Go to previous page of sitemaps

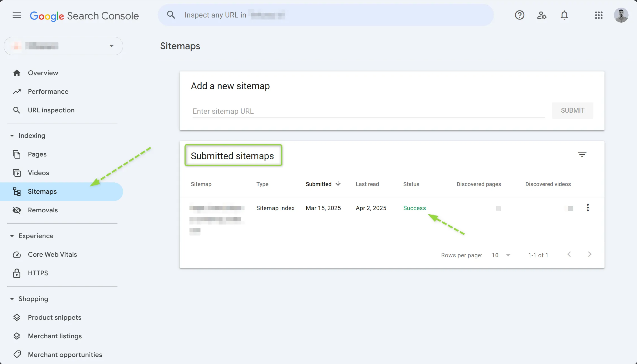click(x=569, y=254)
